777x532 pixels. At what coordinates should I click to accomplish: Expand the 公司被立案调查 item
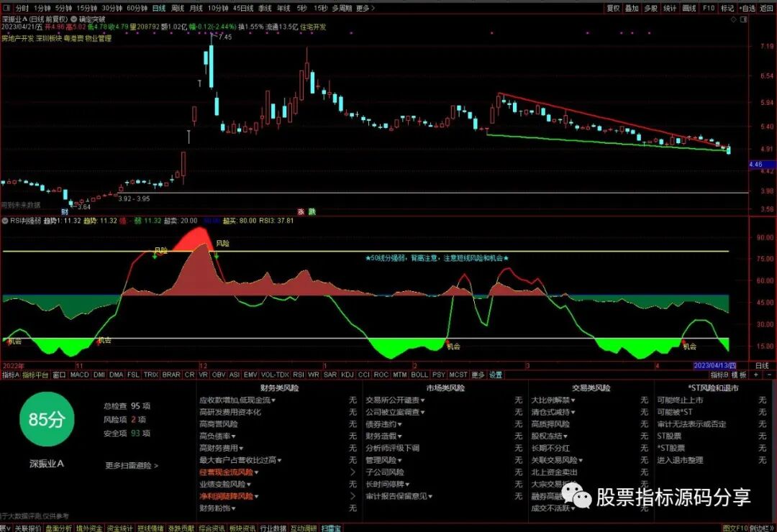click(x=396, y=412)
